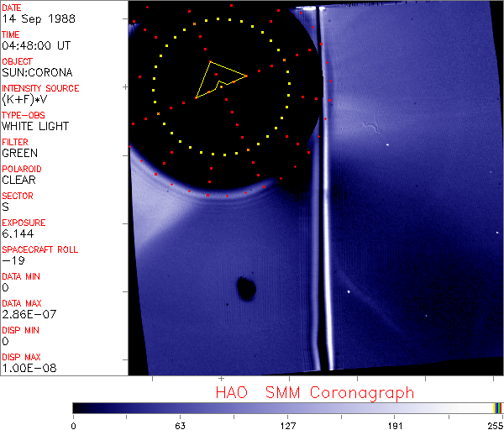This screenshot has width=504, height=430.
Task: Select the GREEN filter value
Action: pos(19,153)
